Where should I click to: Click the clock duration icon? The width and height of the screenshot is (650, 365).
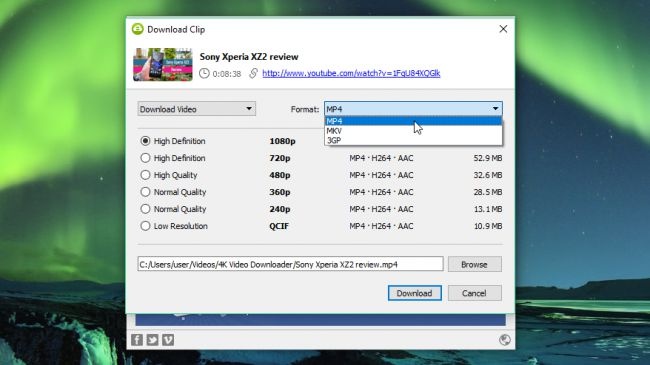pyautogui.click(x=204, y=73)
